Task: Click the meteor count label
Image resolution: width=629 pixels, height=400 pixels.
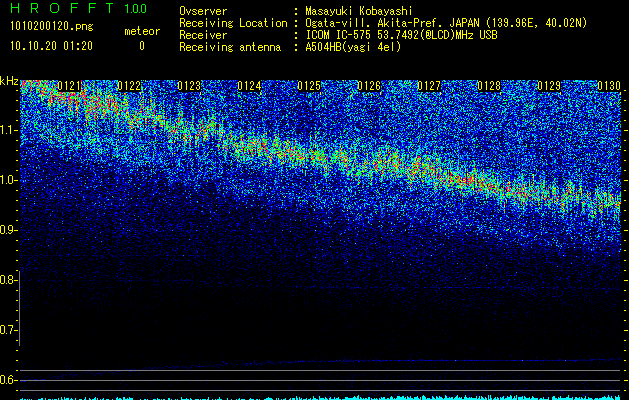Action: 142,31
